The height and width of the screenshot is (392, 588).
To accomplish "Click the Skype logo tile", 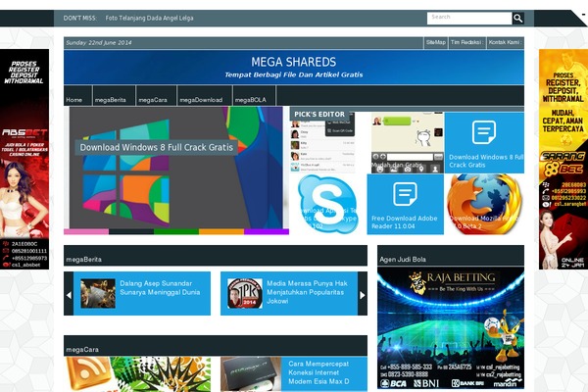I will pos(327,204).
